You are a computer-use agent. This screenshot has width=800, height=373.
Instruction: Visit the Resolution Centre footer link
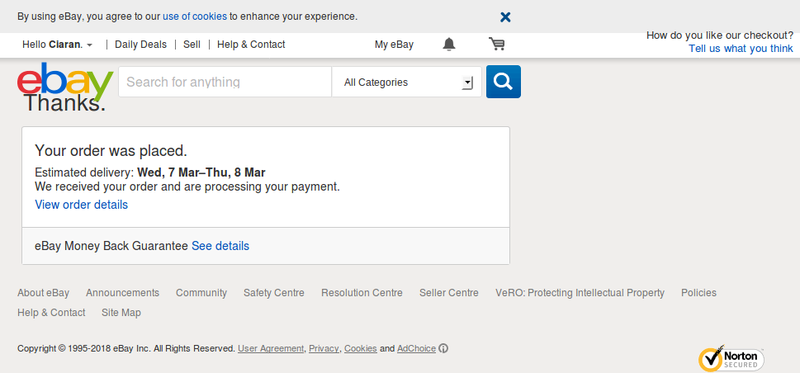click(x=362, y=293)
